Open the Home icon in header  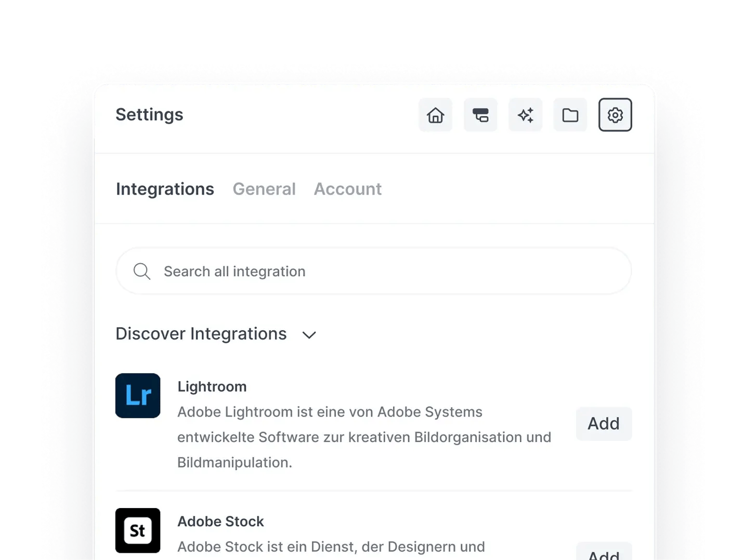click(x=436, y=115)
